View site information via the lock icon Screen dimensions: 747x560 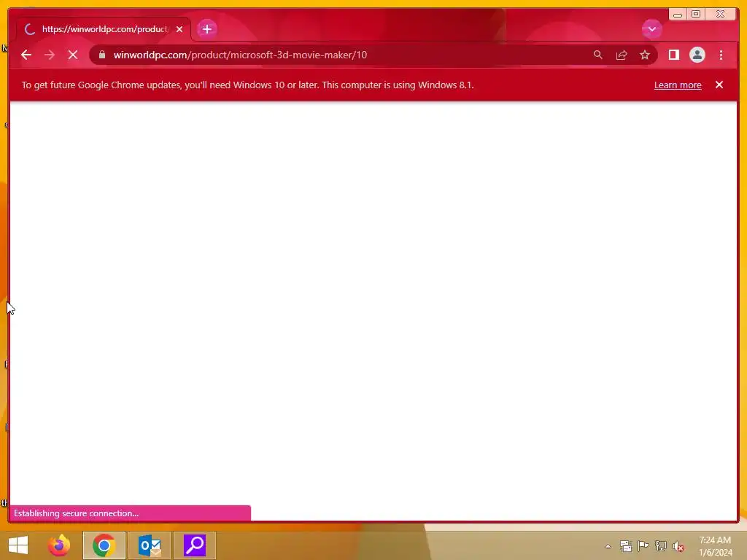[101, 55]
